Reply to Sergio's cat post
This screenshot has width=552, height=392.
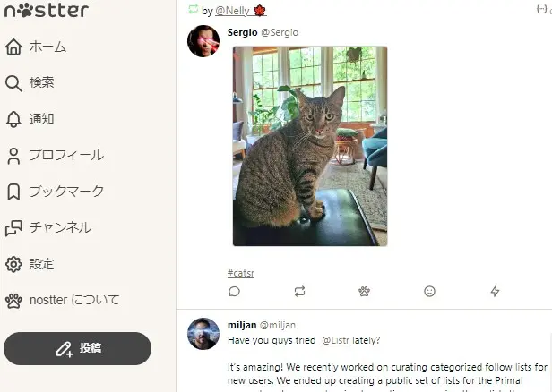coord(234,291)
